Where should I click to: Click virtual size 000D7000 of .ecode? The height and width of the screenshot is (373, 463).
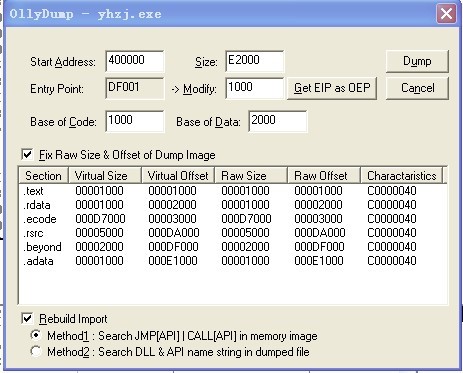100,219
